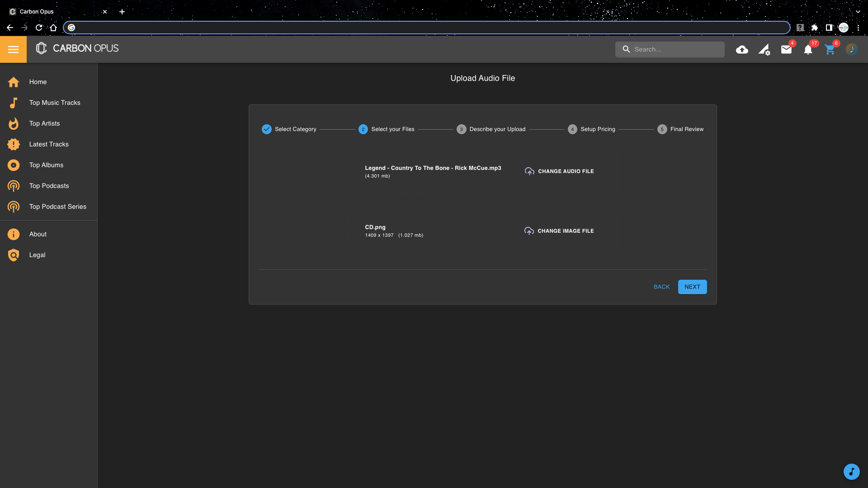Viewport: 868px width, 488px height.
Task: Click the BACK link
Action: (661, 287)
